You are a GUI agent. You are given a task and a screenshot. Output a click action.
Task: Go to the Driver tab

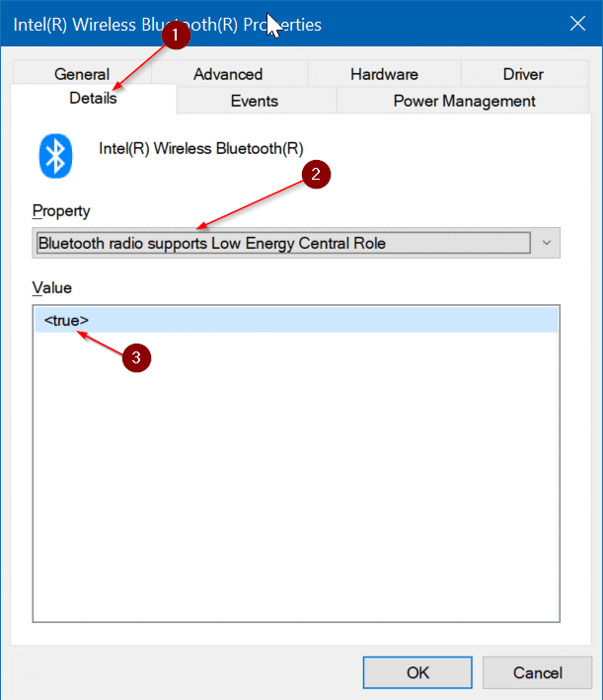523,74
